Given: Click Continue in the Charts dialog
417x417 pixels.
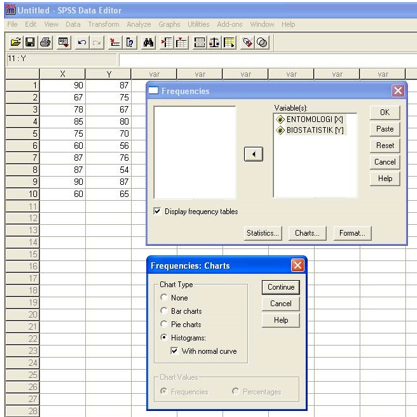Looking at the screenshot, I should [281, 287].
